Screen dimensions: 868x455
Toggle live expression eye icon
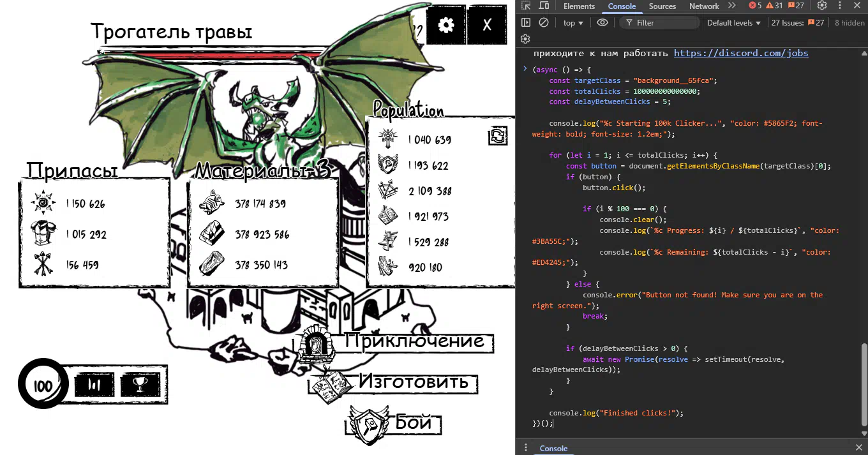pos(602,22)
